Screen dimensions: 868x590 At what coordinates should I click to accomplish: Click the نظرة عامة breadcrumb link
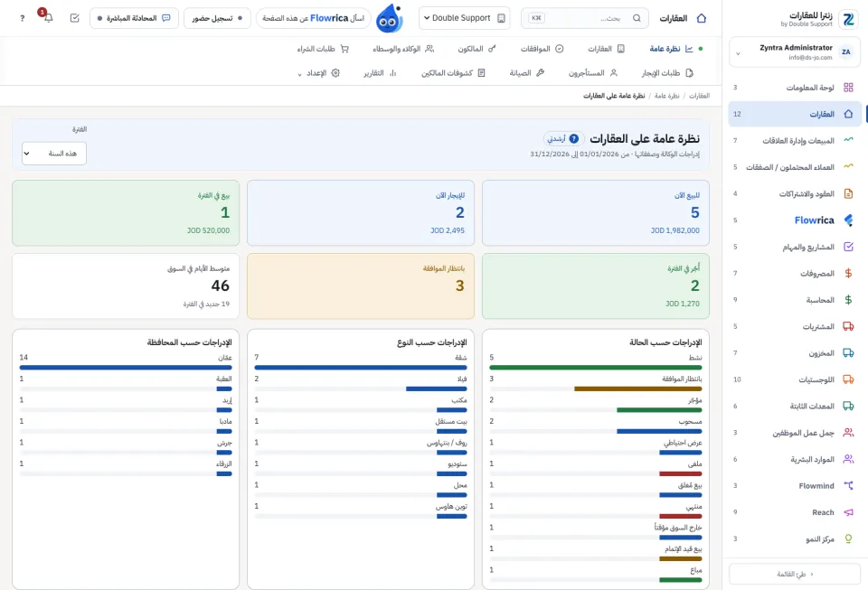pyautogui.click(x=666, y=96)
